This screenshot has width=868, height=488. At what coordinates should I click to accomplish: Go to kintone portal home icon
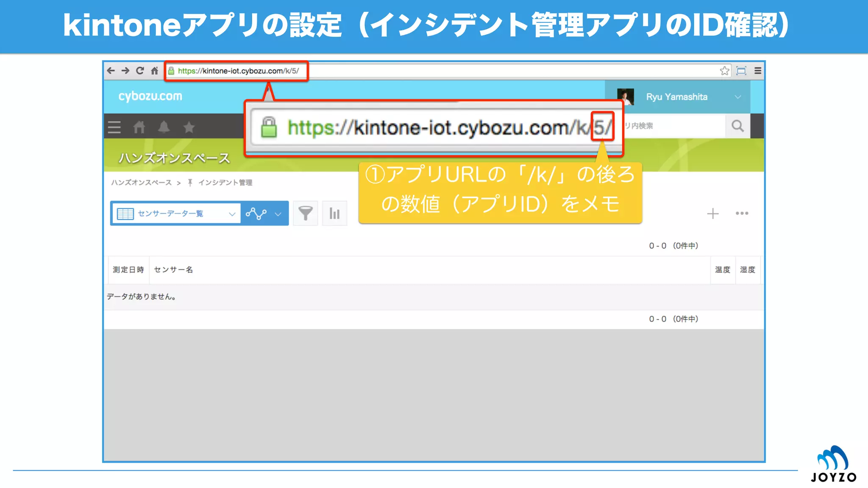point(139,127)
